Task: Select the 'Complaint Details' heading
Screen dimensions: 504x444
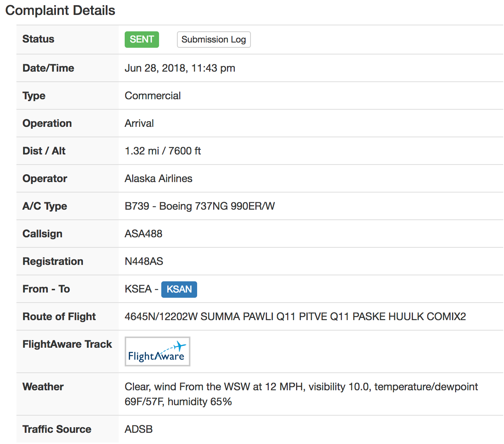Action: tap(60, 10)
